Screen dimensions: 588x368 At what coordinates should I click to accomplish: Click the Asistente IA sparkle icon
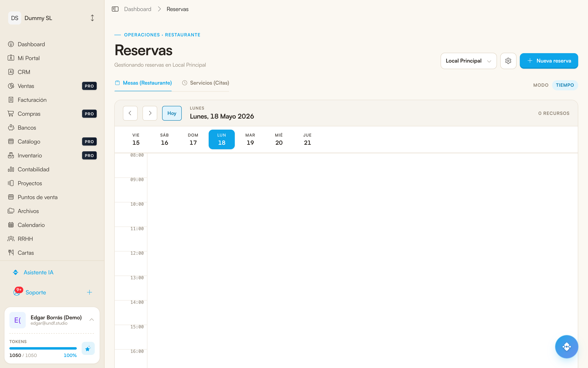point(16,272)
